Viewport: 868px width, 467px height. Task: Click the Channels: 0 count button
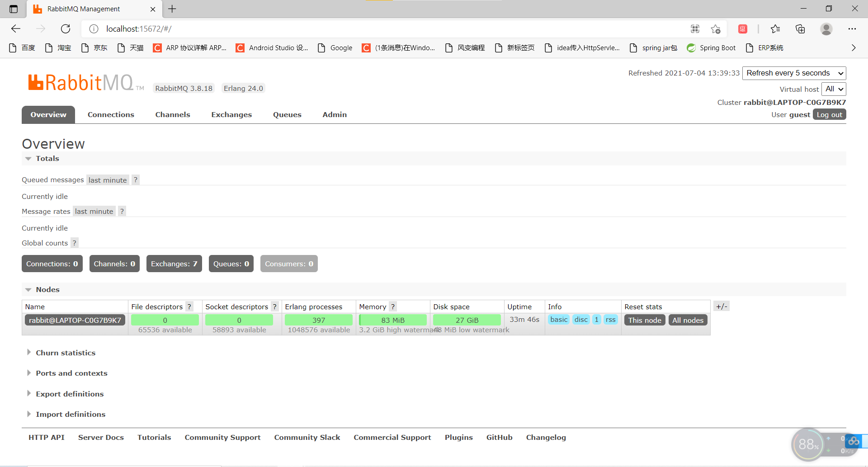click(x=114, y=264)
